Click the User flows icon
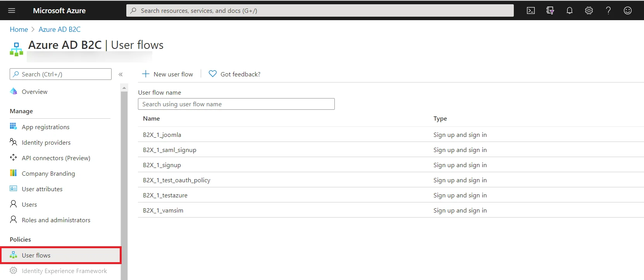Viewport: 644px width, 280px height. point(14,255)
